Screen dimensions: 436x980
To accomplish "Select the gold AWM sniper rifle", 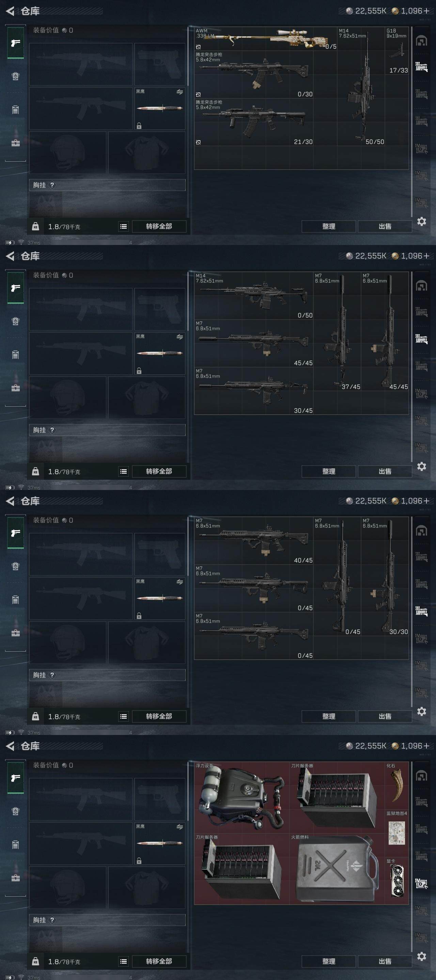I will click(265, 38).
